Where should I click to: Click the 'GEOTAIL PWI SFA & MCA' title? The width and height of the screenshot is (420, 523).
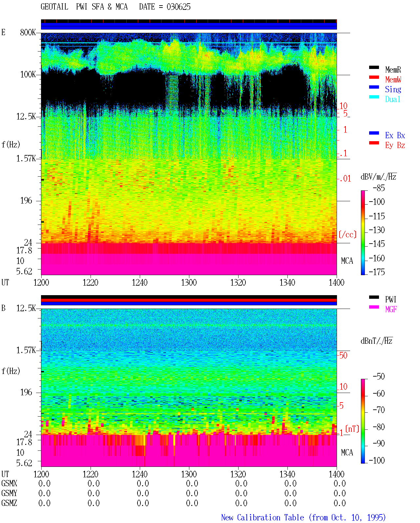pyautogui.click(x=84, y=7)
